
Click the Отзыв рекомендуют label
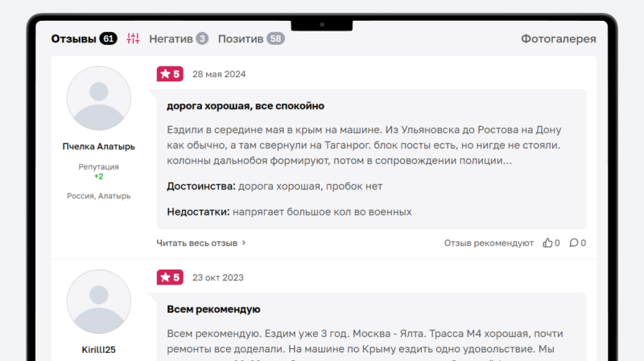489,243
